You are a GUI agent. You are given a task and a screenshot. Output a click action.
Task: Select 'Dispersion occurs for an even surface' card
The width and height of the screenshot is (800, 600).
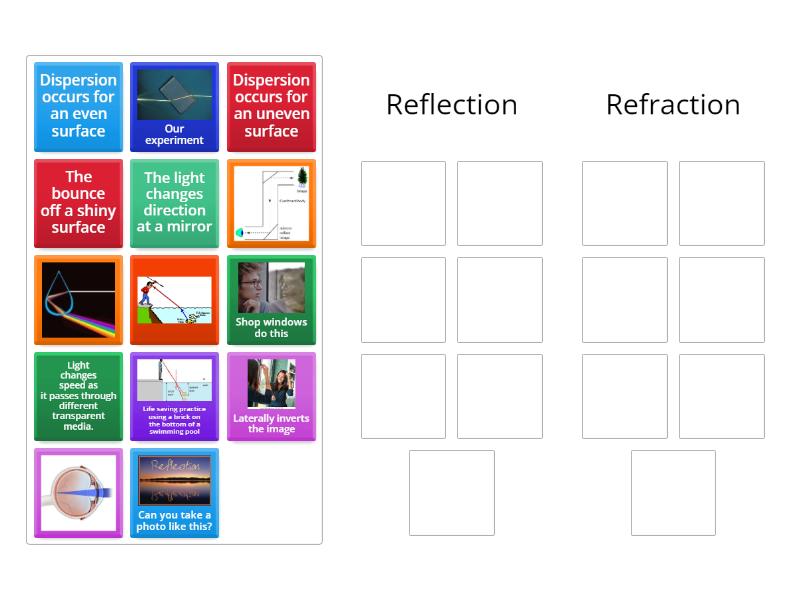78,107
